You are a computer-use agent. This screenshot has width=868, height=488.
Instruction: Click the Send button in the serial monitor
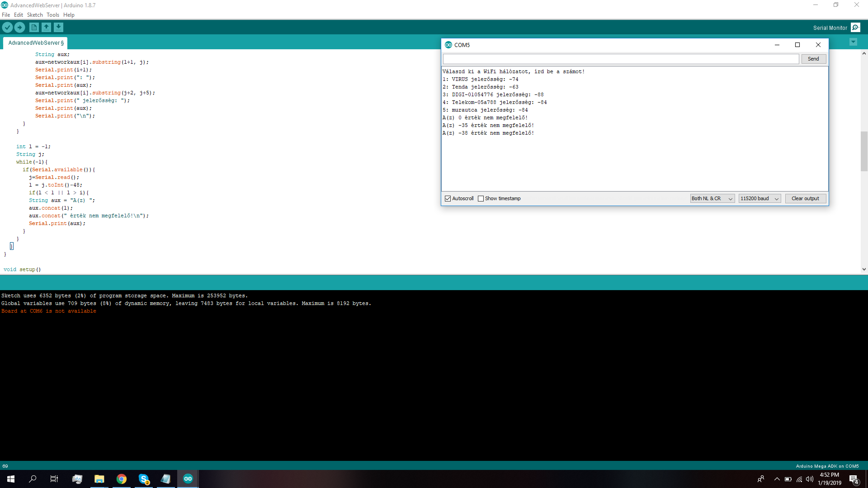point(813,59)
